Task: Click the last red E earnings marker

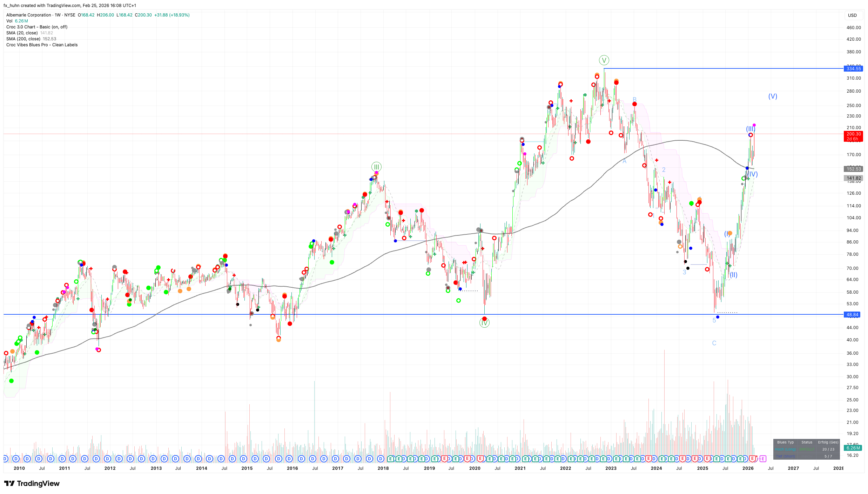Action: 752,459
